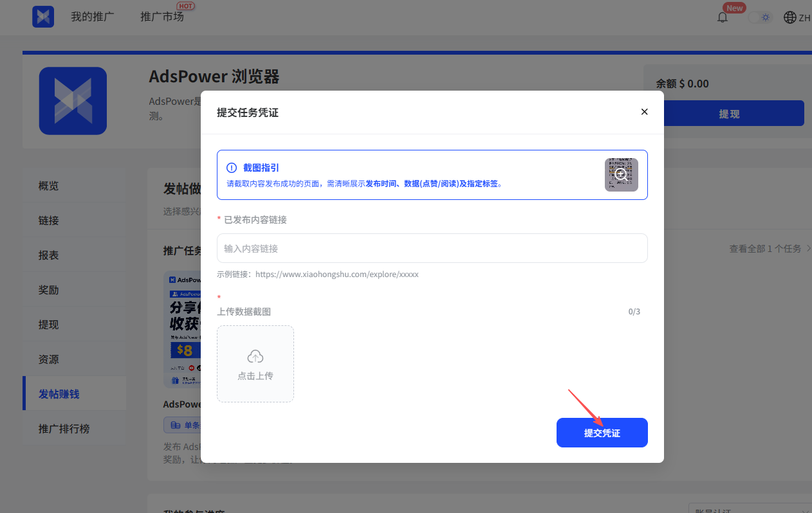Toggle the light/dark theme switch

coord(760,17)
